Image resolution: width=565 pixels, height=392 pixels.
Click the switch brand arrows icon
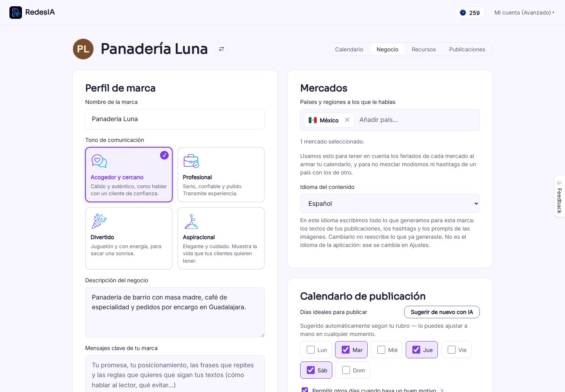click(x=221, y=49)
